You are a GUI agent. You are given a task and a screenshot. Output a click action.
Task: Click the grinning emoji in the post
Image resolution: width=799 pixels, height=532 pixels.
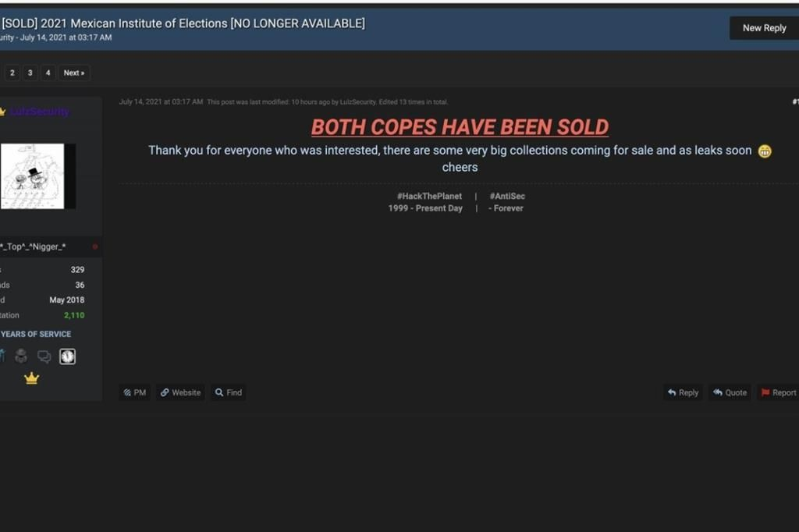pyautogui.click(x=765, y=151)
